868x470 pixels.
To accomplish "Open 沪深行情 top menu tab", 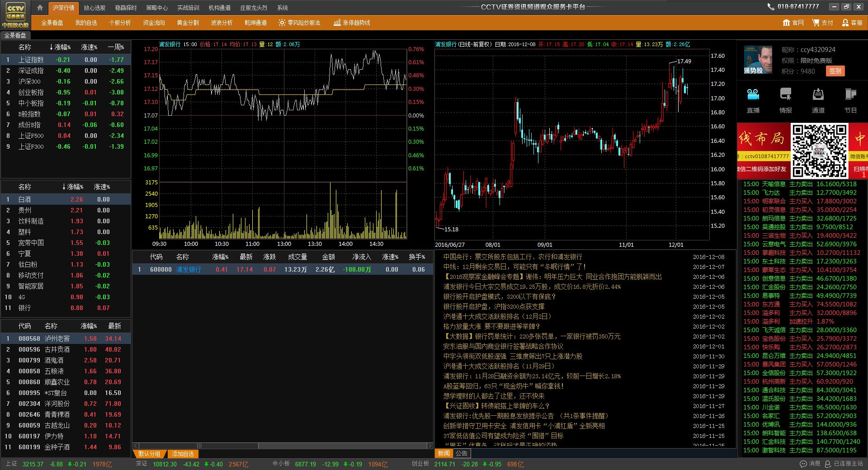I will point(63,8).
